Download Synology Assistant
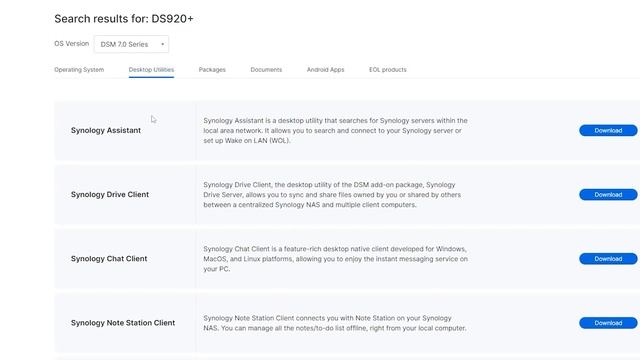The height and width of the screenshot is (360, 640). pyautogui.click(x=608, y=131)
